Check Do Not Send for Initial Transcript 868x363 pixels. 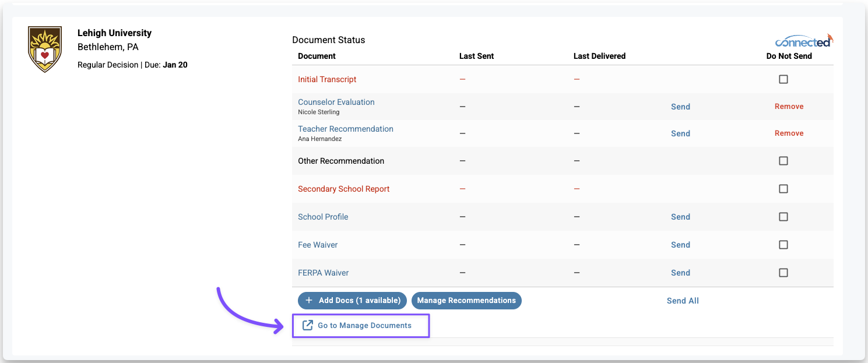coord(783,79)
